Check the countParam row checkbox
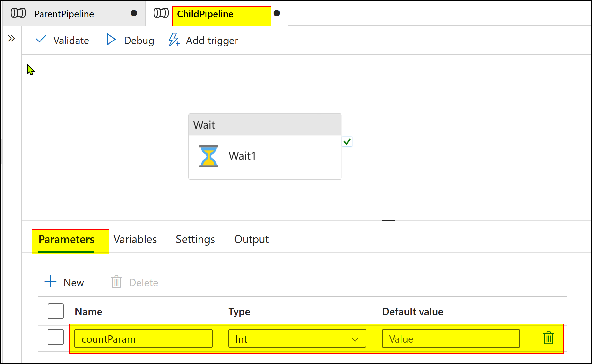 [55, 337]
